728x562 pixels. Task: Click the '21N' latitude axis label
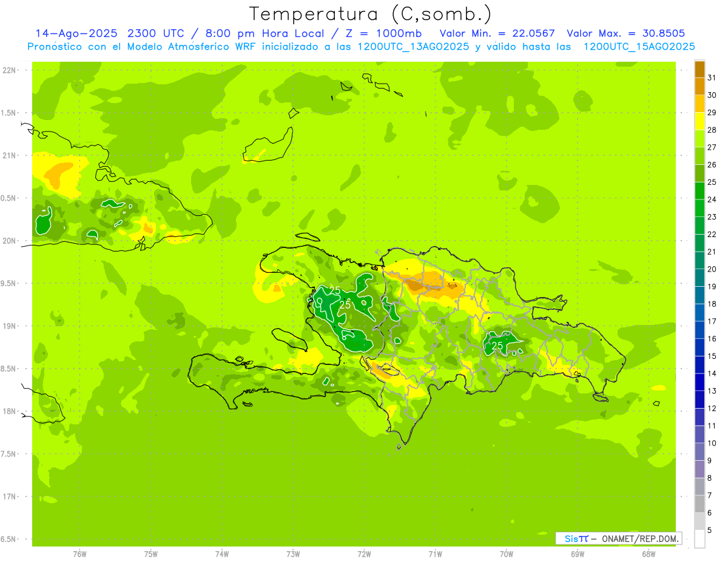click(x=10, y=156)
